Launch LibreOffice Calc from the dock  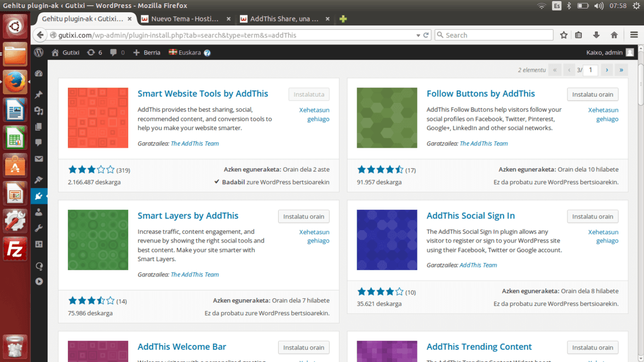[15, 138]
